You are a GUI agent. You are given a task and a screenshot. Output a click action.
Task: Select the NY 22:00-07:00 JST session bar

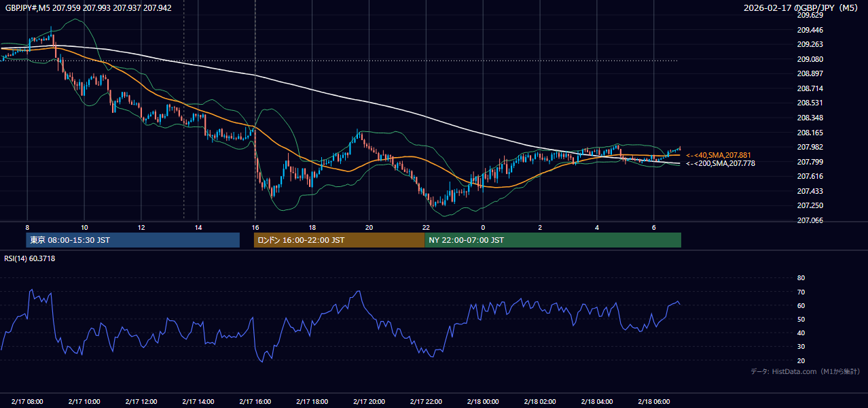tap(553, 240)
